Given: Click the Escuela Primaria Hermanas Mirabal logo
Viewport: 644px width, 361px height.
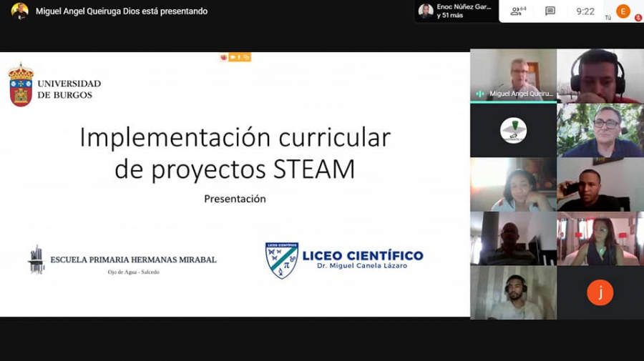Looking at the screenshot, I should (x=36, y=259).
